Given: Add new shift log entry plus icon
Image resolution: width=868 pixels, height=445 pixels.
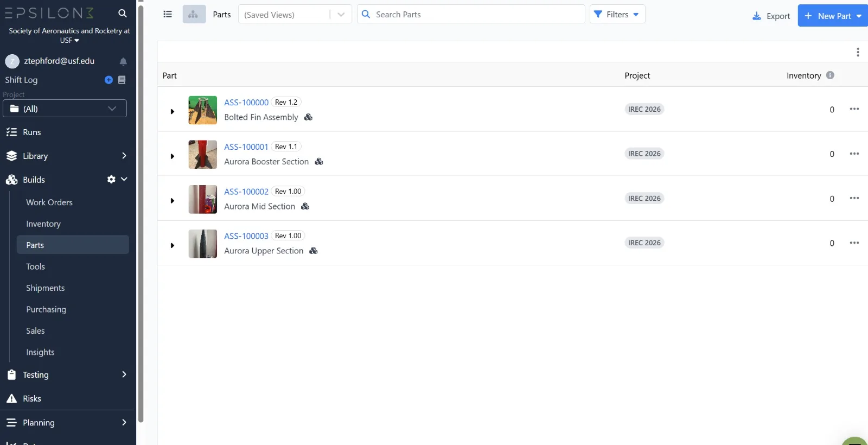Looking at the screenshot, I should click(108, 80).
